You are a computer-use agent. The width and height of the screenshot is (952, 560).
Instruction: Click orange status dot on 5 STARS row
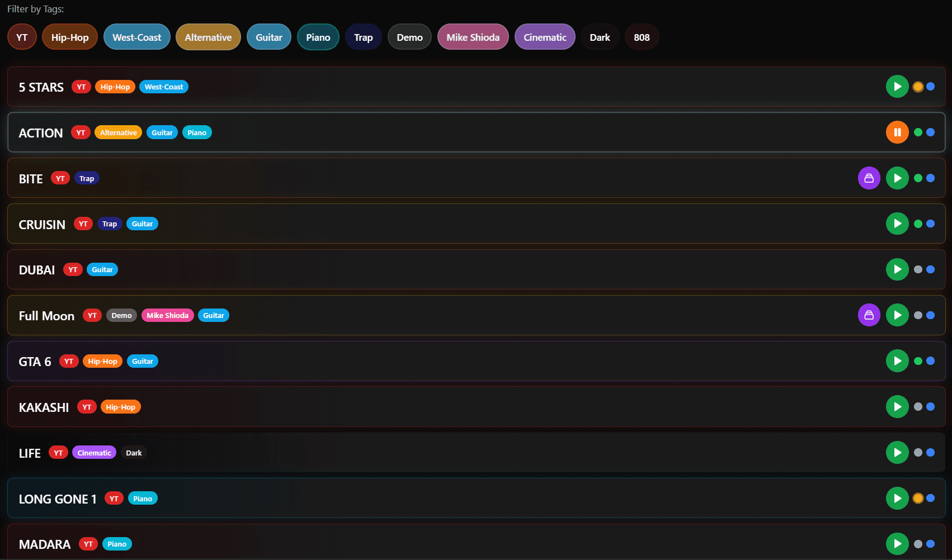coord(918,87)
